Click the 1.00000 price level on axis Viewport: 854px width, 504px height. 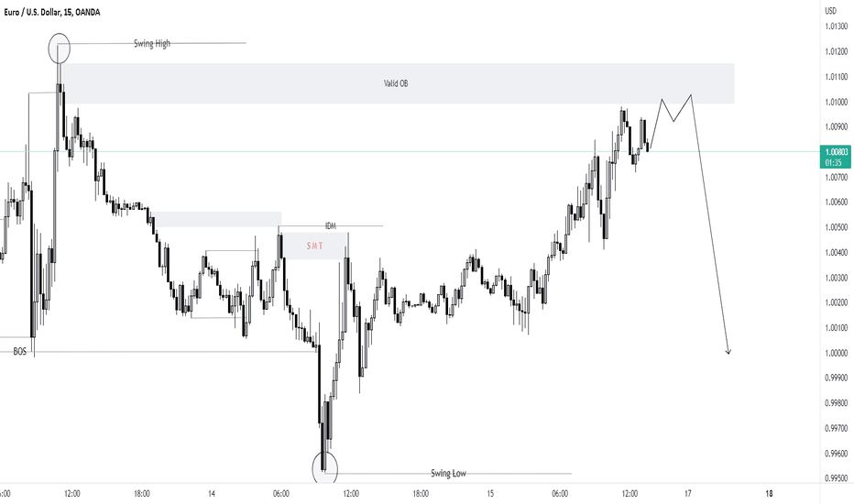836,353
